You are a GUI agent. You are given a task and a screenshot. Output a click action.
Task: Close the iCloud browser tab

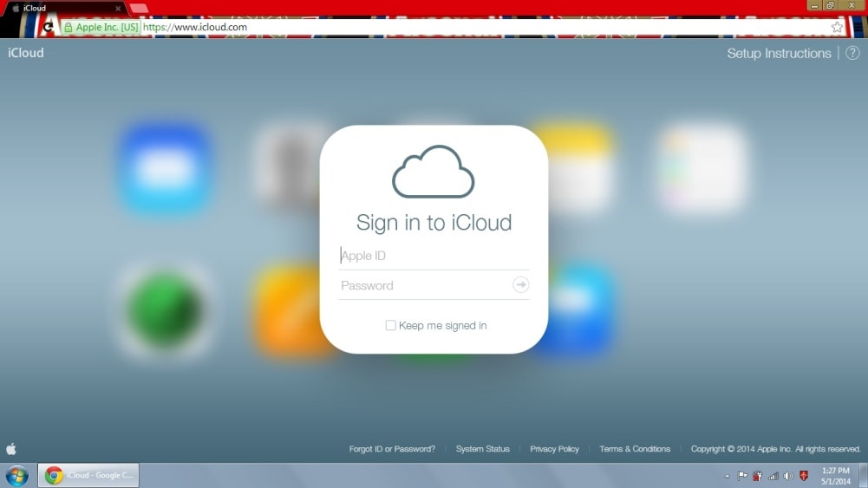coord(118,9)
